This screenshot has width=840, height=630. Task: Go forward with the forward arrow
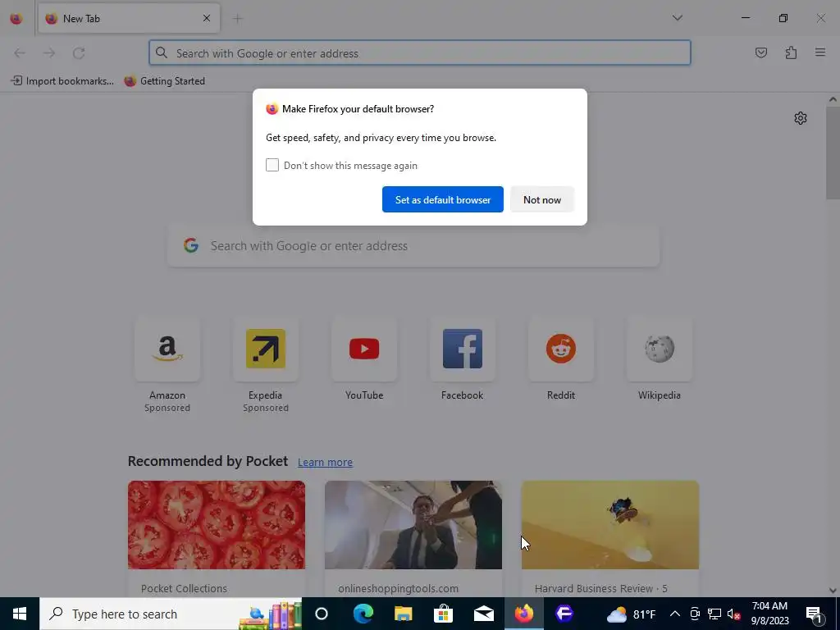point(49,53)
